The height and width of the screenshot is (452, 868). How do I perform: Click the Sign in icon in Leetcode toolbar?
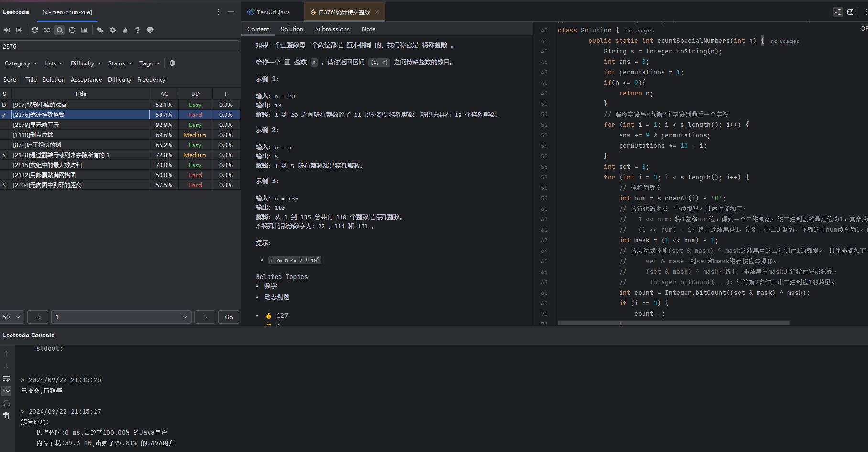(7, 30)
